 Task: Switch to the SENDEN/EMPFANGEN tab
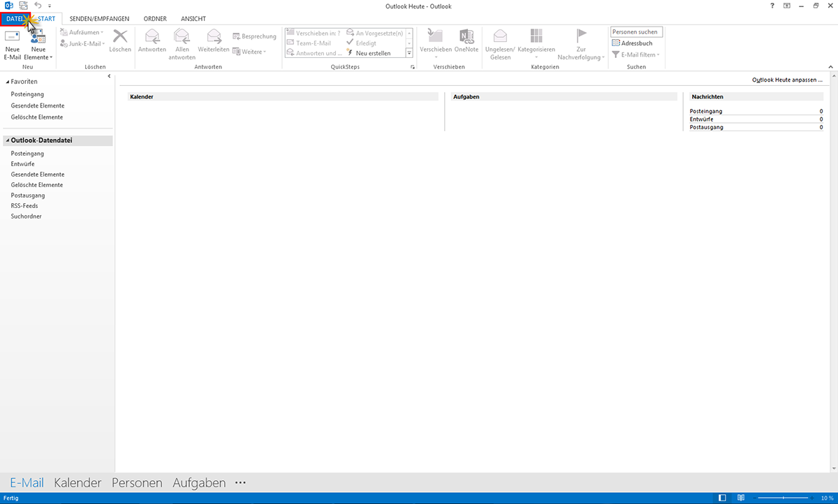pos(100,19)
